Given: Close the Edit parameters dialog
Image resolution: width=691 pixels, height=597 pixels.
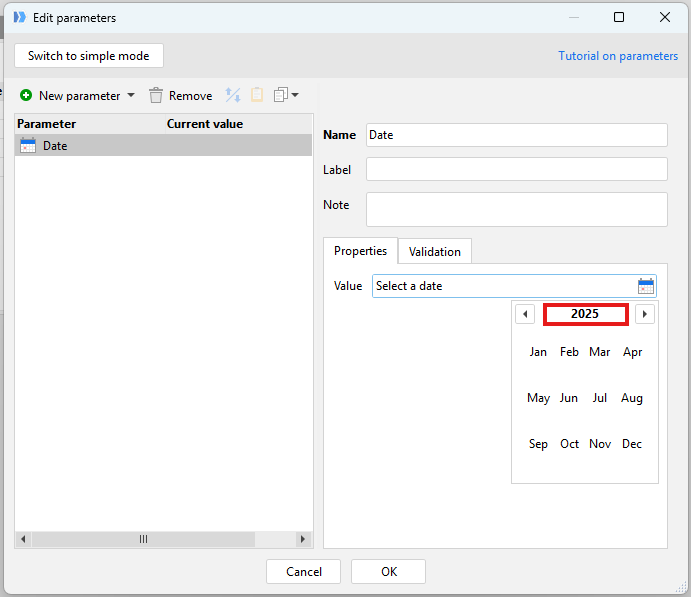Looking at the screenshot, I should [665, 17].
